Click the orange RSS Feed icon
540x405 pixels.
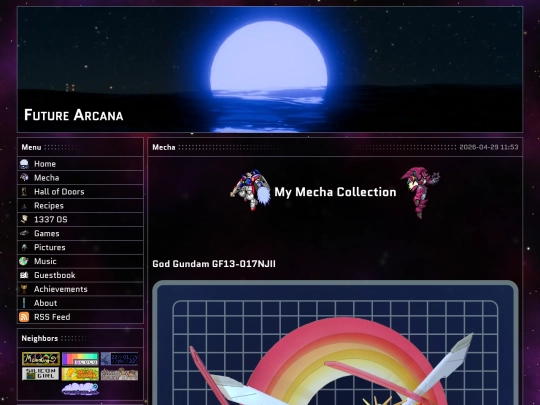[24, 317]
